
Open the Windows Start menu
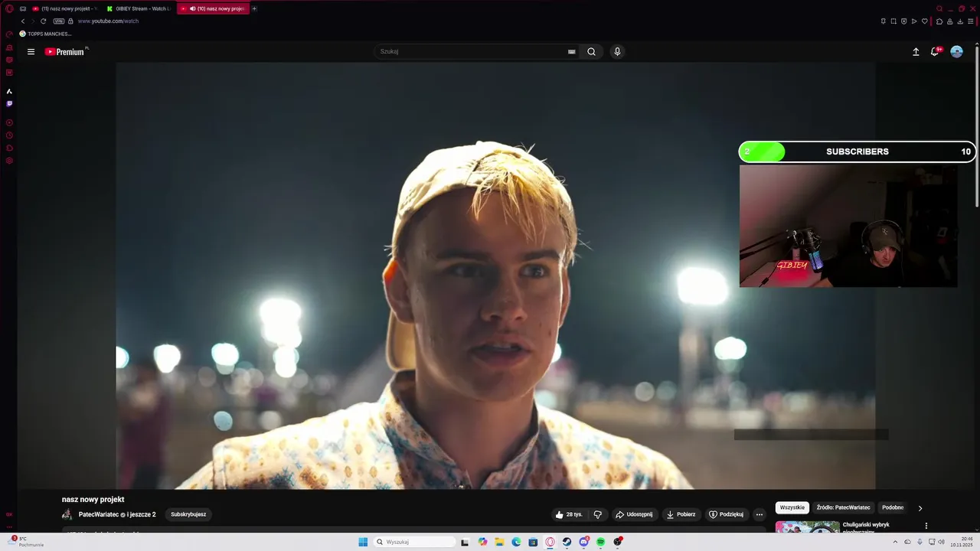pyautogui.click(x=363, y=542)
